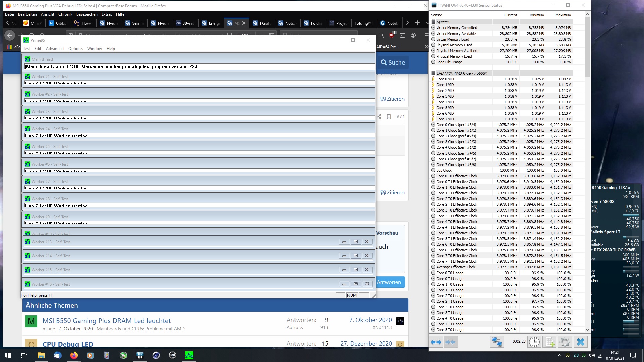The image size is (644, 362).
Task: Open Prime95 Advanced menu
Action: (x=55, y=49)
